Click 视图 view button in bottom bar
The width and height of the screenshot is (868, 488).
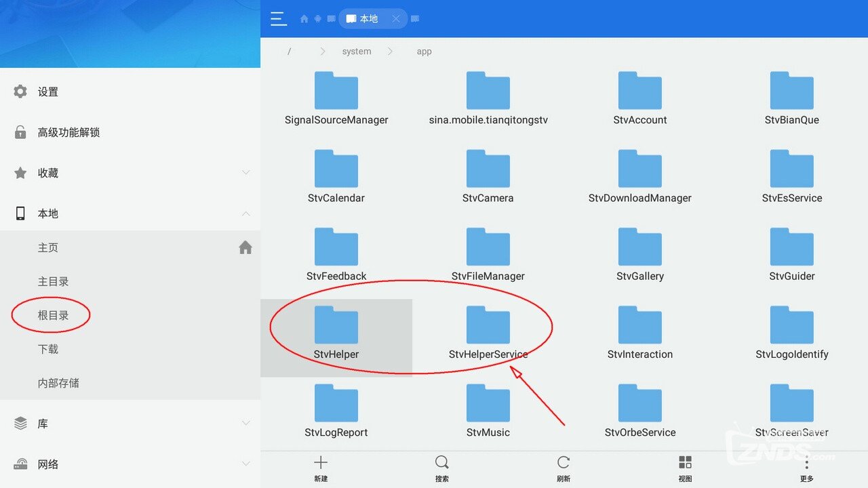685,468
